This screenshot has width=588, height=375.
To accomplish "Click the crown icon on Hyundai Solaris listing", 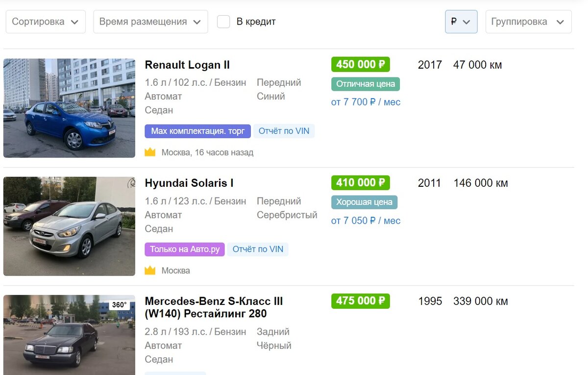I will [x=150, y=270].
